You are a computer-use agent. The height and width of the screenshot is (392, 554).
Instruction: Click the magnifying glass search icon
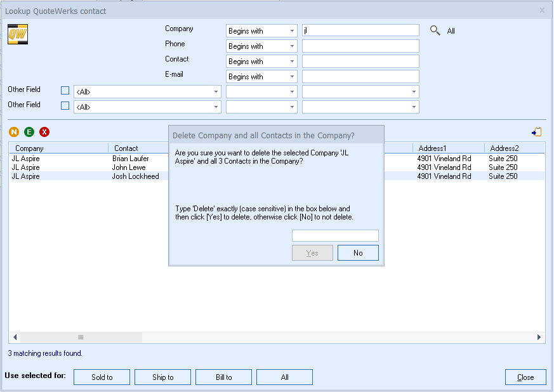pos(435,30)
